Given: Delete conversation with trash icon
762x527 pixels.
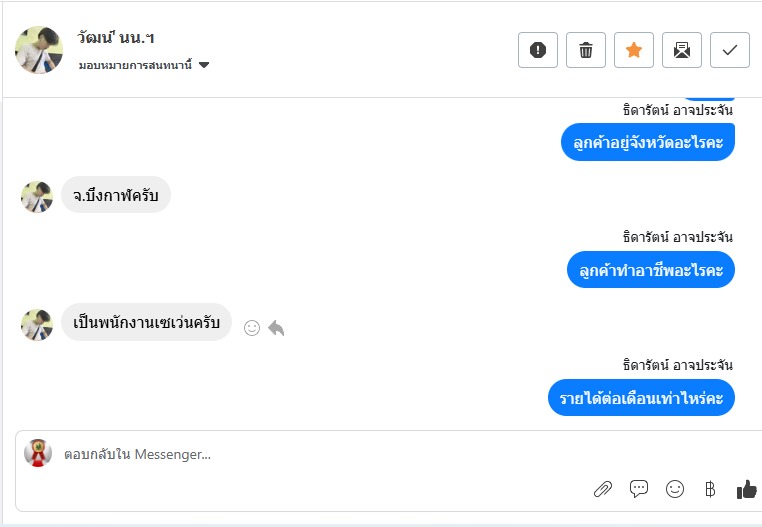Looking at the screenshot, I should (586, 50).
